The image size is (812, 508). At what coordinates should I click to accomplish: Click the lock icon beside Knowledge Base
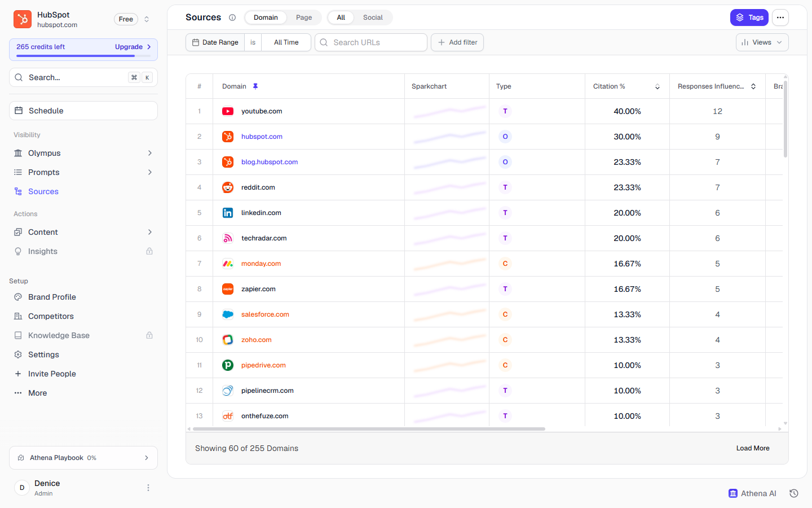pos(149,335)
